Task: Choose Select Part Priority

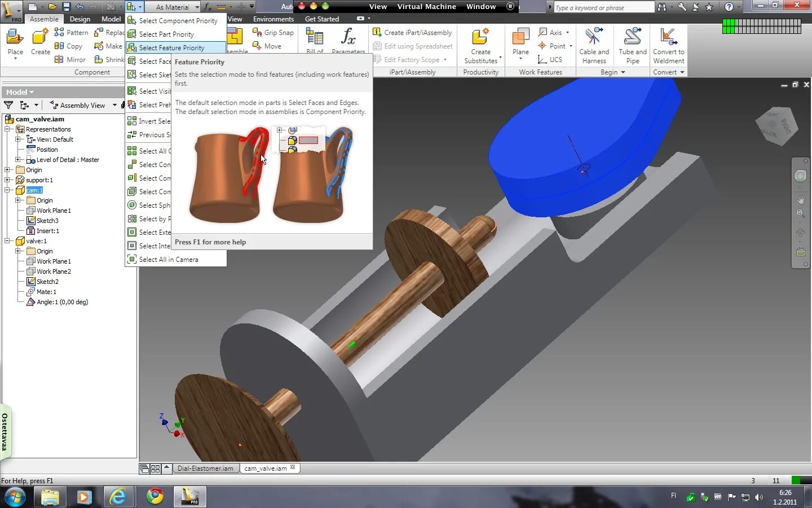Action: click(176, 34)
